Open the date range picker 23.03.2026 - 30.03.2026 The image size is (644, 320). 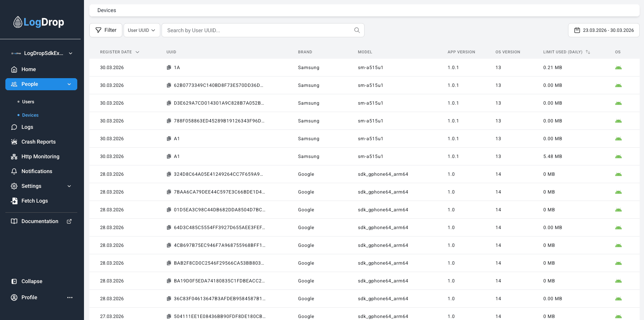pyautogui.click(x=604, y=30)
